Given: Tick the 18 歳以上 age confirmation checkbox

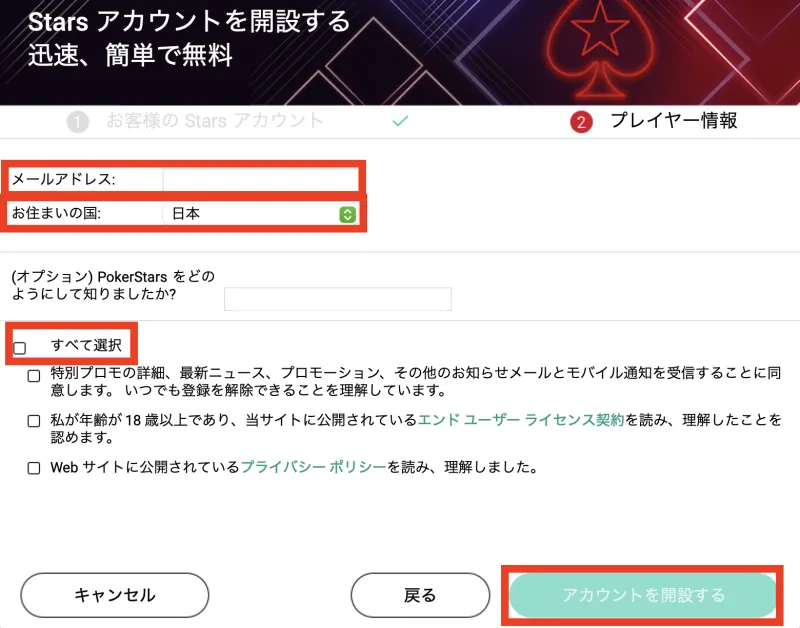Looking at the screenshot, I should 34,421.
